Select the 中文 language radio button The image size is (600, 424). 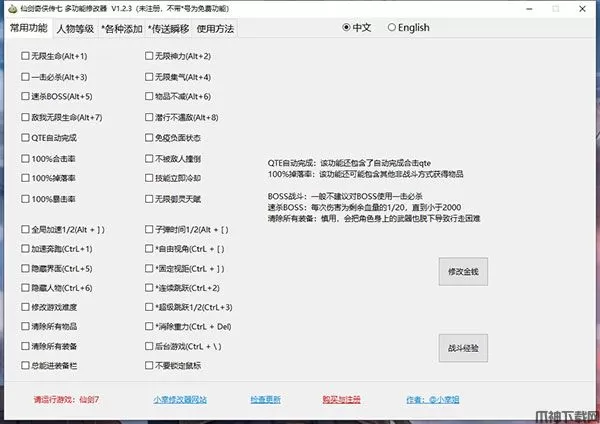coord(347,28)
